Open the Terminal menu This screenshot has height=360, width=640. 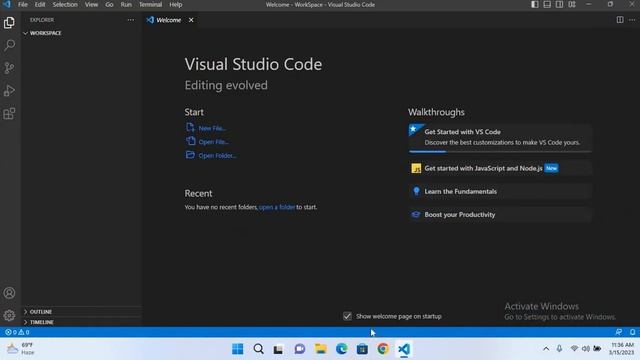click(151, 4)
